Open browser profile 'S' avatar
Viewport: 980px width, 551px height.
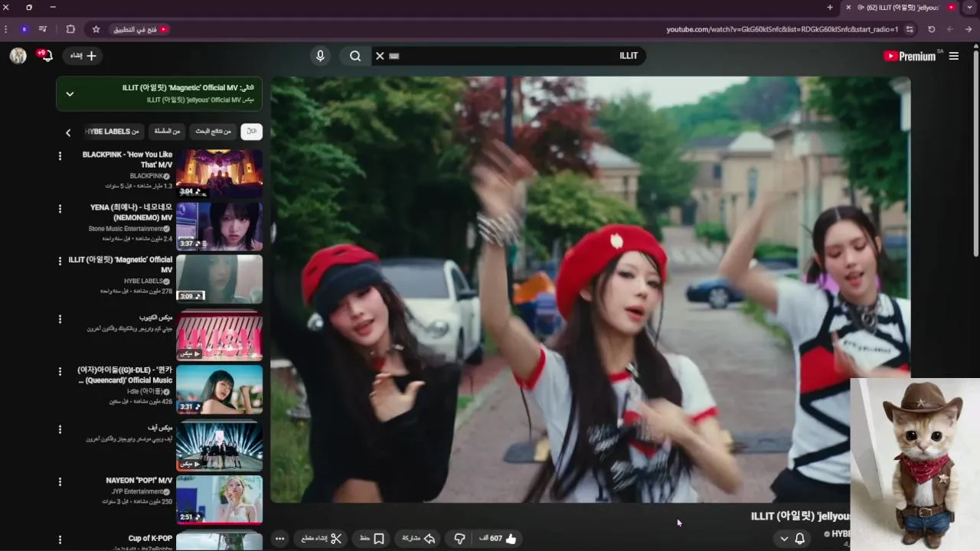(x=24, y=29)
